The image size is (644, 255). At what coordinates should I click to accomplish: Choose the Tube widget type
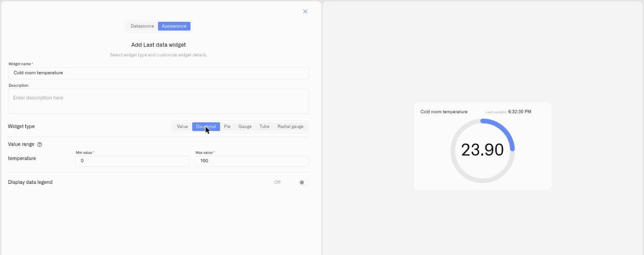pos(264,127)
